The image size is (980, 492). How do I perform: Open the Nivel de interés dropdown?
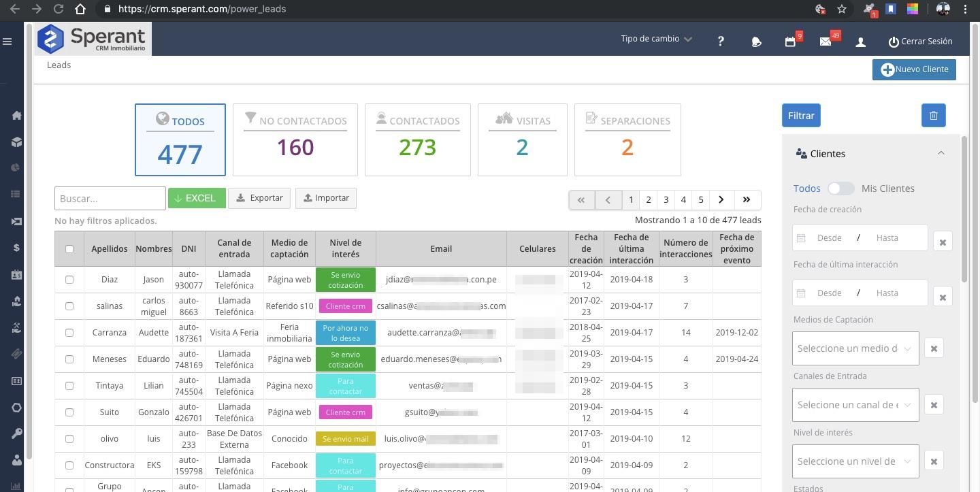coord(855,461)
